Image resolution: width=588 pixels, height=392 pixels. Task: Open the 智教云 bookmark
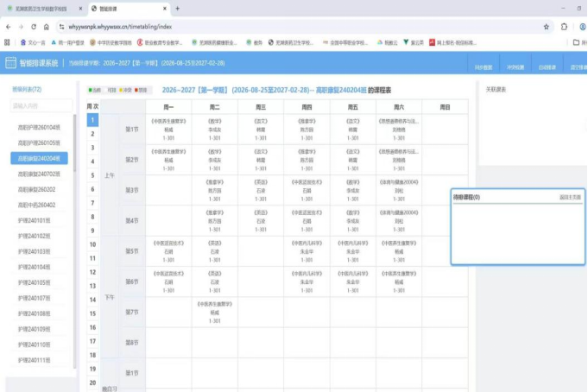tap(388, 43)
